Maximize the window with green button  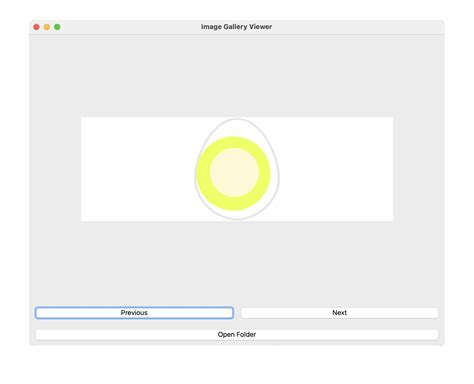click(57, 27)
